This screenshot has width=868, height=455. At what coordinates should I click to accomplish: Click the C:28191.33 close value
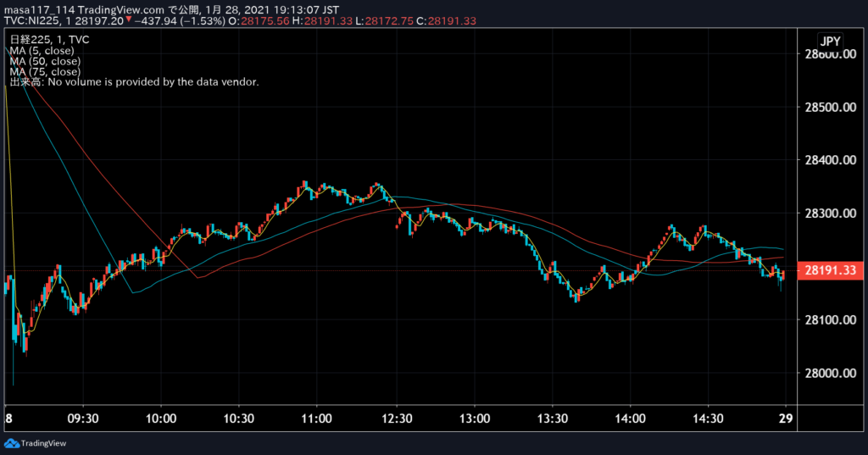(446, 20)
